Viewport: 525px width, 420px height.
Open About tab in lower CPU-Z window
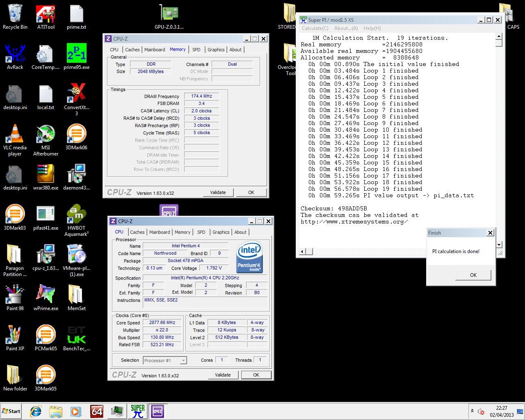click(x=240, y=232)
